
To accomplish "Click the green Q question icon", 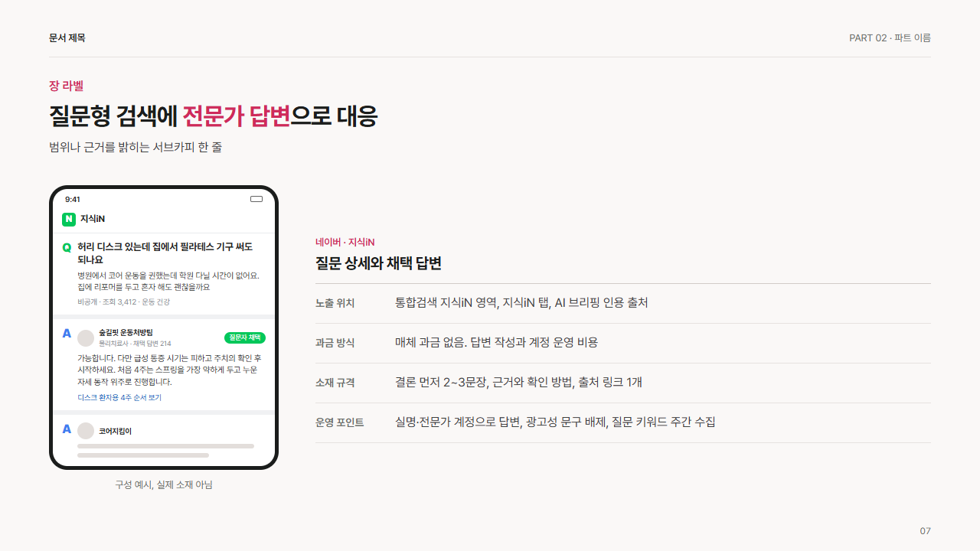I will pos(67,247).
